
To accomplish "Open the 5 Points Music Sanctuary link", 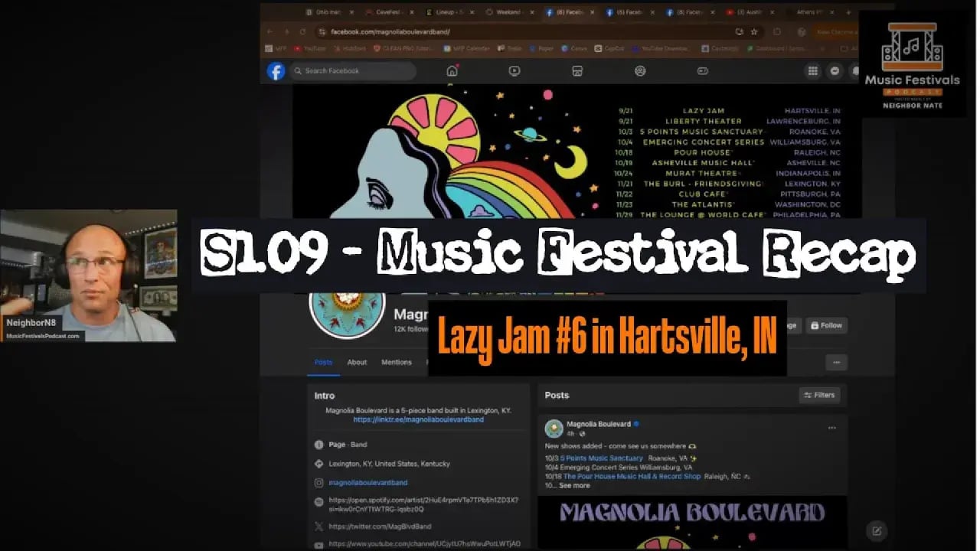I will click(601, 458).
